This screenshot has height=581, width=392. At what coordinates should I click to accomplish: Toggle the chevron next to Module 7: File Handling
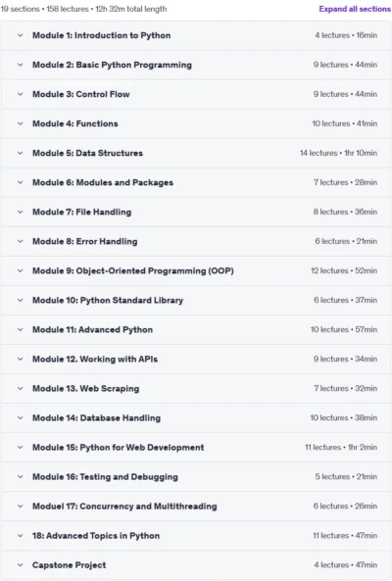pos(21,212)
